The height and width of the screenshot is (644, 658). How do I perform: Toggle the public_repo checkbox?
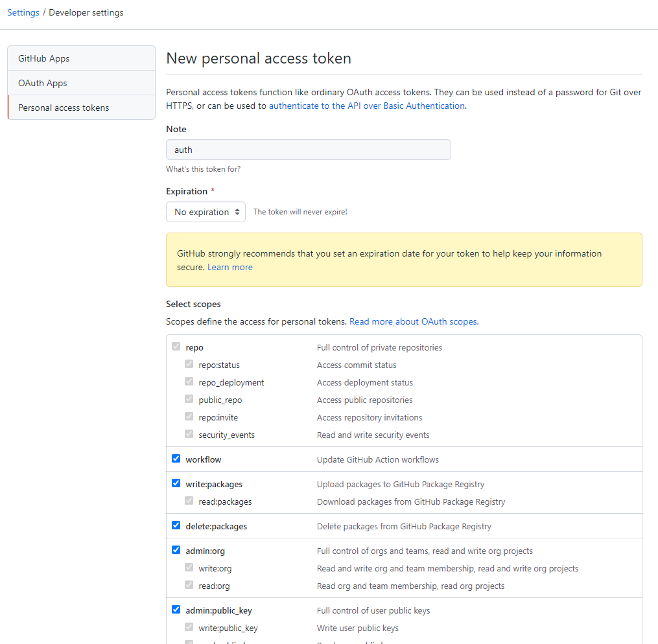189,399
